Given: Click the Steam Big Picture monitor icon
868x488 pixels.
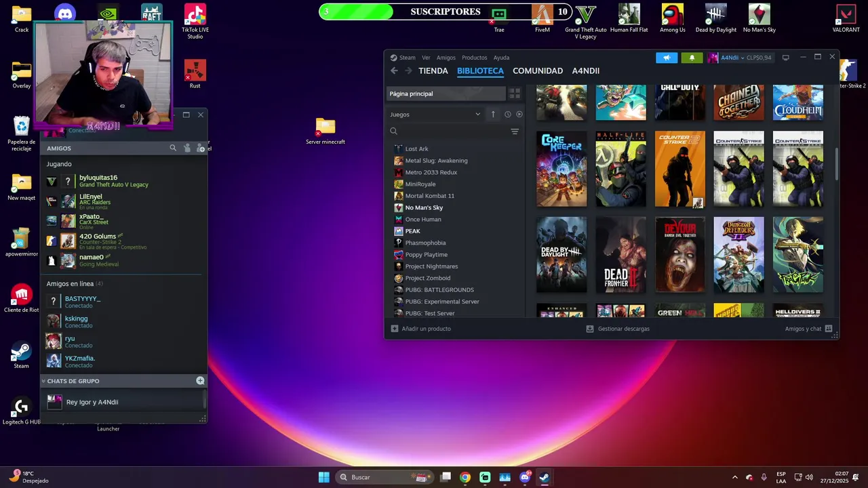Looking at the screenshot, I should pos(785,58).
